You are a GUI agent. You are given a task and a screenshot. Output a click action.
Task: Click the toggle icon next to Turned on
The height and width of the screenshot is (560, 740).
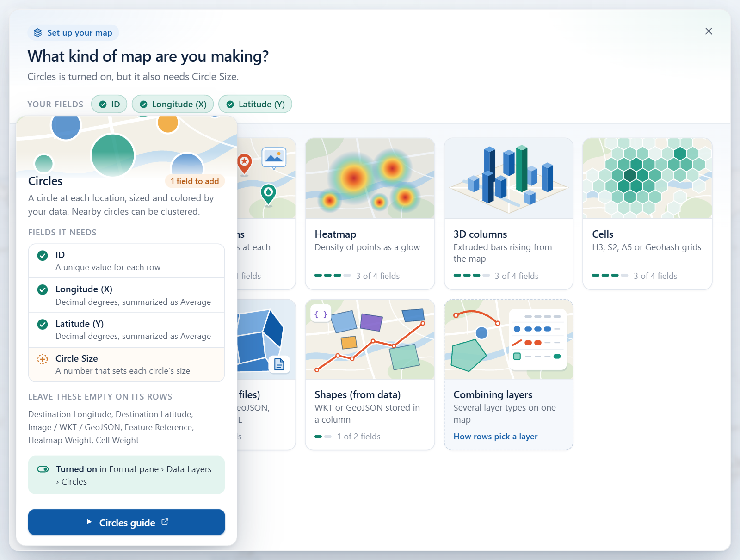43,469
